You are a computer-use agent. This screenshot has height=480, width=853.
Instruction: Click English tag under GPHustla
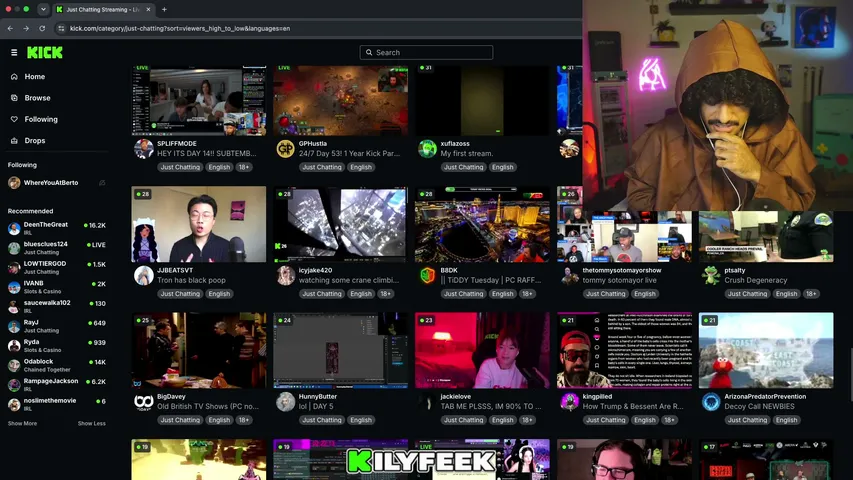coord(361,167)
